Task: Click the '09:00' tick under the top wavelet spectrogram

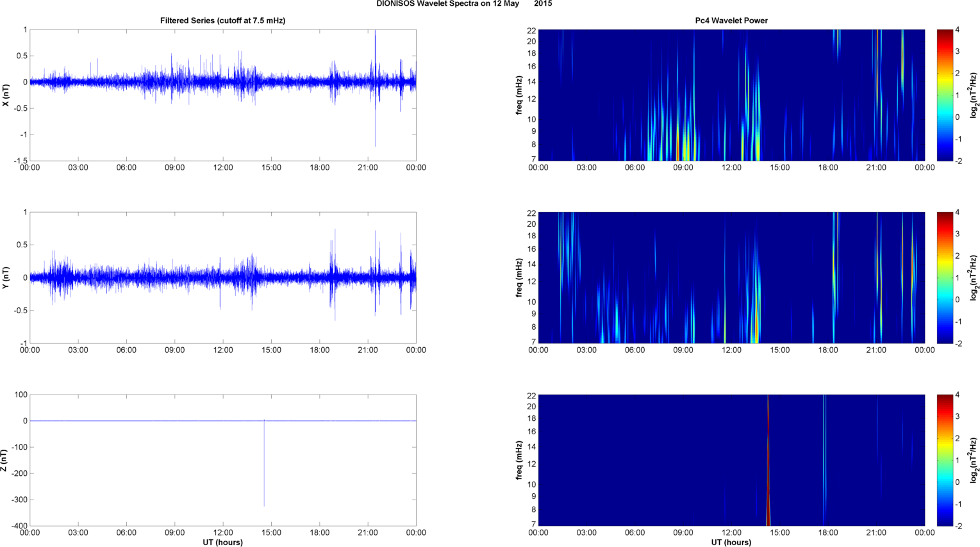Action: 683,168
